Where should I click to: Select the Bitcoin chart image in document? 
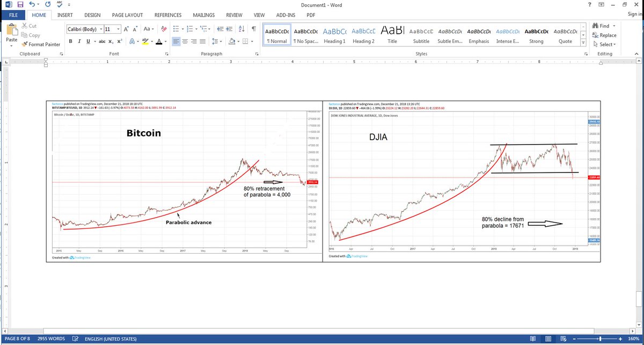(184, 181)
